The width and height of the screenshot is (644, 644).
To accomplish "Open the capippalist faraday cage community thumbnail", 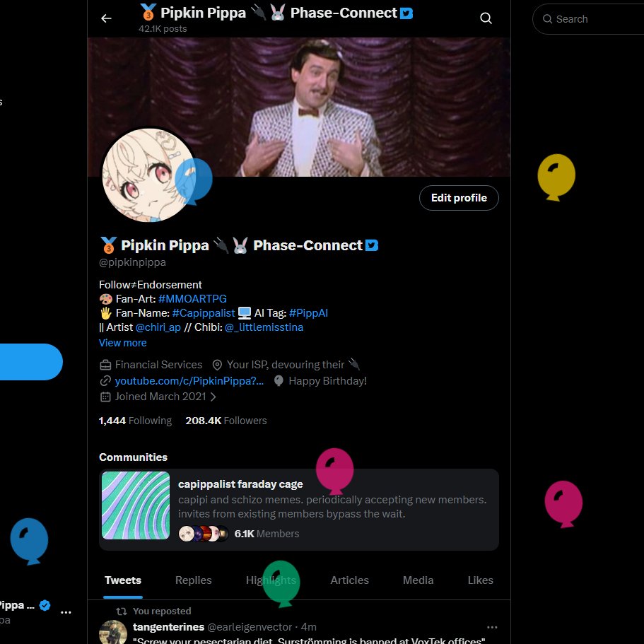I will click(135, 505).
